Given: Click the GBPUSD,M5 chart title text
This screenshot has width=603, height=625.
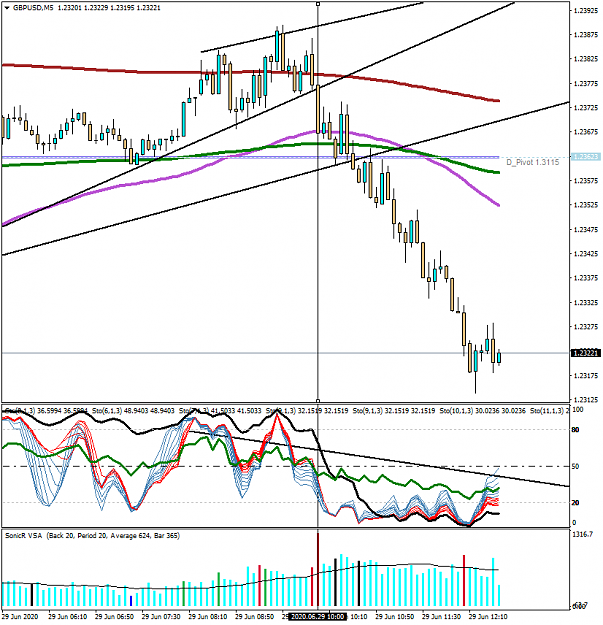Looking at the screenshot, I should (33, 8).
